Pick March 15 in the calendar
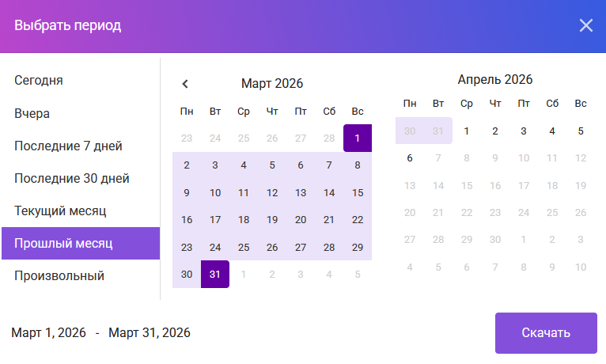606x364 pixels. [358, 192]
